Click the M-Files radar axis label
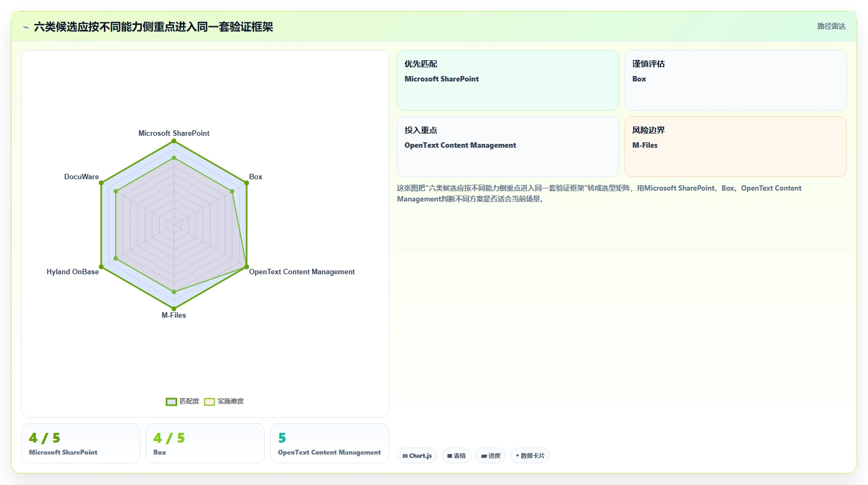This screenshot has height=485, width=868. click(x=174, y=315)
